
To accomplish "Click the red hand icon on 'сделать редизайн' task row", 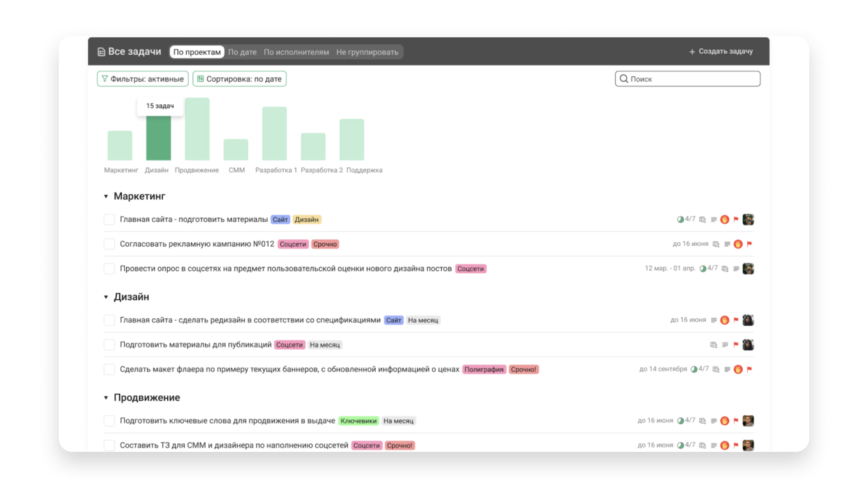I will 725,320.
